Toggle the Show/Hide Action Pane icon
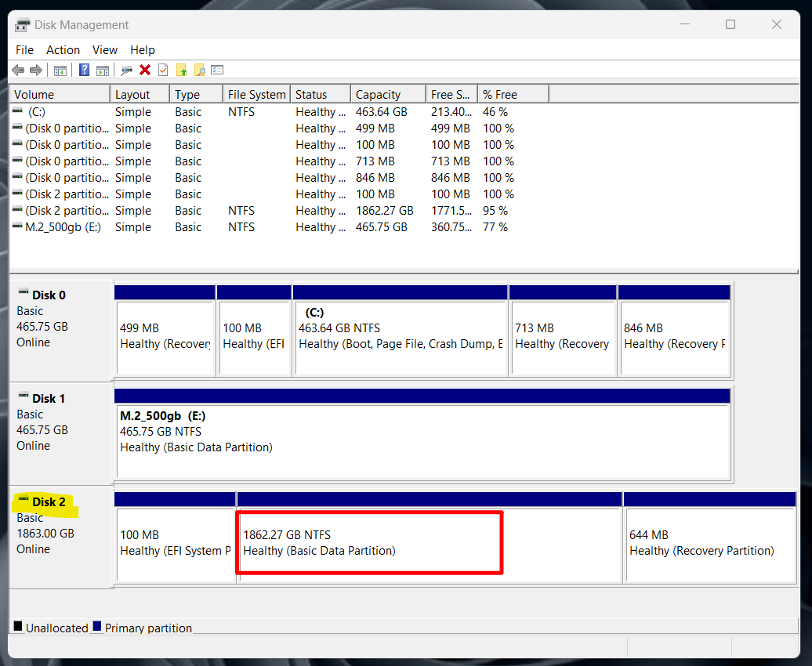The image size is (812, 666). pos(102,71)
